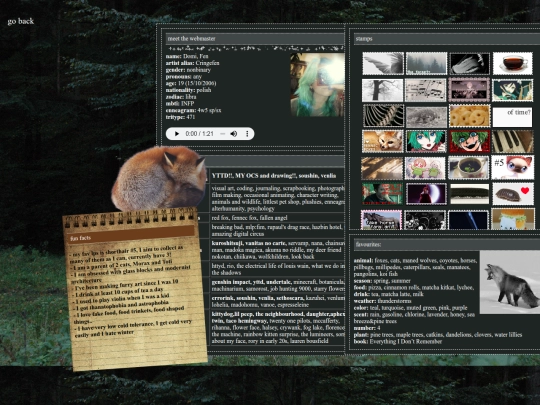Image resolution: width=540 pixels, height=405 pixels.
Task: Click the dark blue light beam stamp
Action: (468, 220)
